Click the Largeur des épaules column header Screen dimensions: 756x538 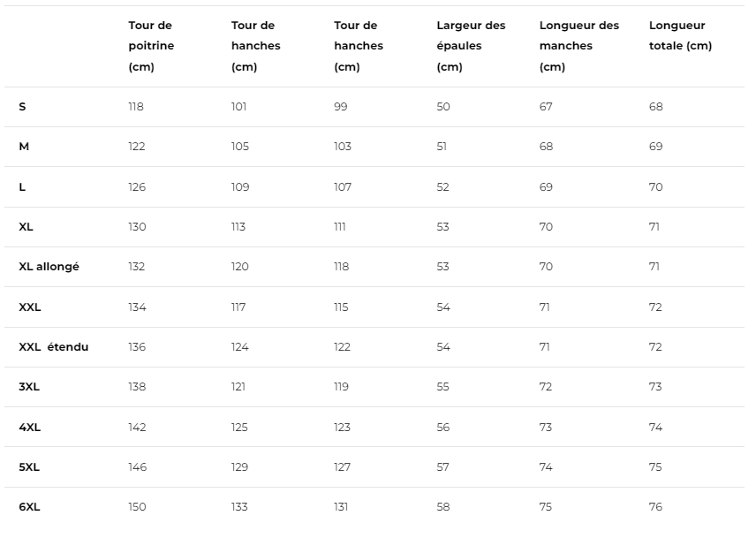coord(471,46)
